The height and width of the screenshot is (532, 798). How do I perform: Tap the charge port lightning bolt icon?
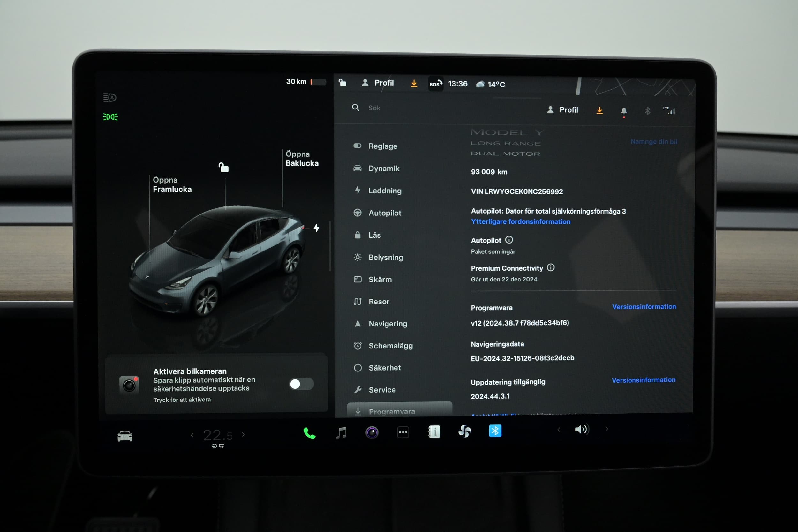click(316, 228)
